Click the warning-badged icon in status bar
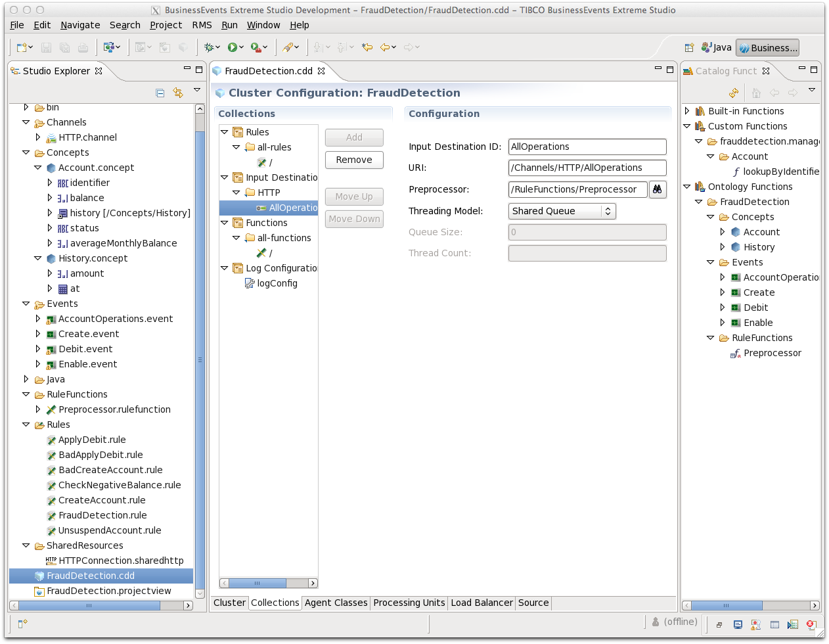The height and width of the screenshot is (644, 829). [756, 625]
